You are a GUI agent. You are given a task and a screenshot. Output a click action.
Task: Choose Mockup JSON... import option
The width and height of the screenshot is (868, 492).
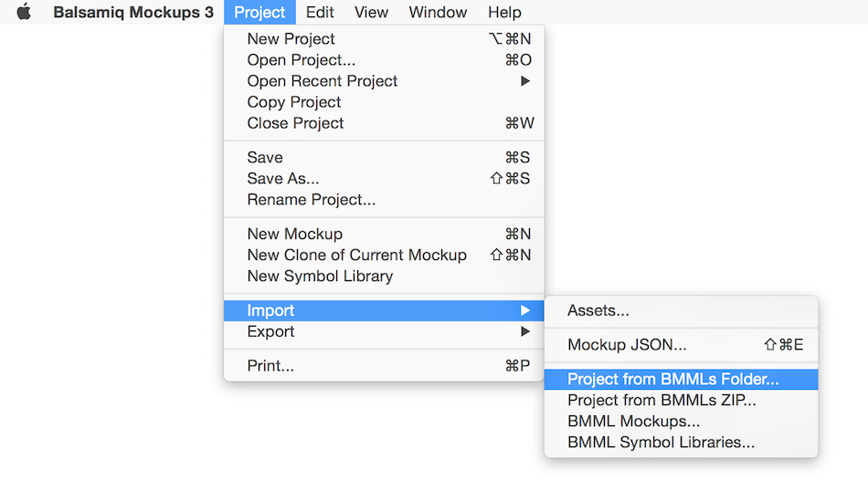[627, 344]
